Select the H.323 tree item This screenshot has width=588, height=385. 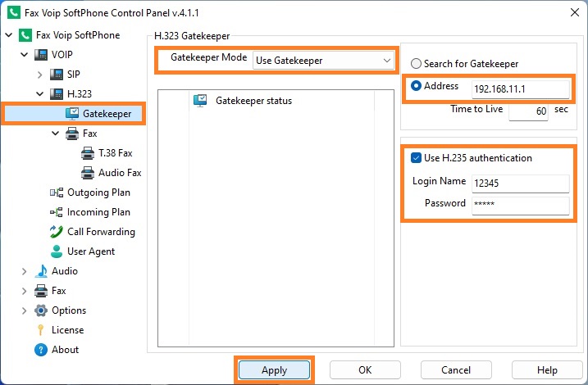point(79,94)
